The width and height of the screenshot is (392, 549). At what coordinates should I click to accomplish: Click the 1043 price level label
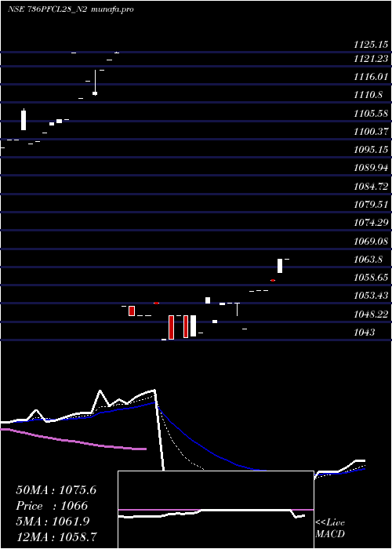(x=365, y=333)
